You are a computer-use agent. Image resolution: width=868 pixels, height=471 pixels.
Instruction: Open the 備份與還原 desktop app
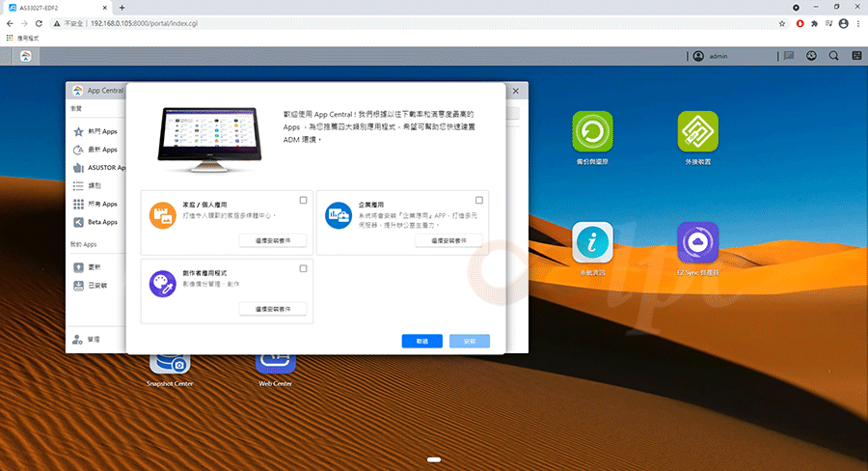pos(592,138)
